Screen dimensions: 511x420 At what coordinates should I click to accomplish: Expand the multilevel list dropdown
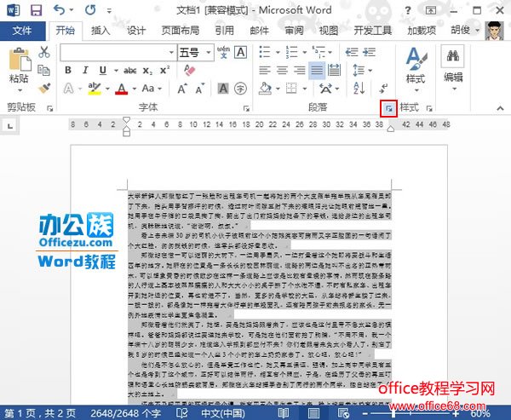pyautogui.click(x=330, y=52)
